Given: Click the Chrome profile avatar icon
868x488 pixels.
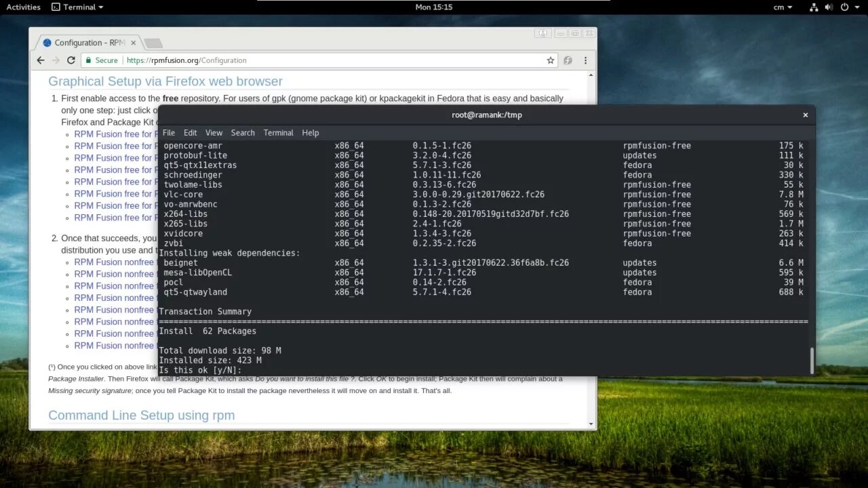Looking at the screenshot, I should pos(541,33).
